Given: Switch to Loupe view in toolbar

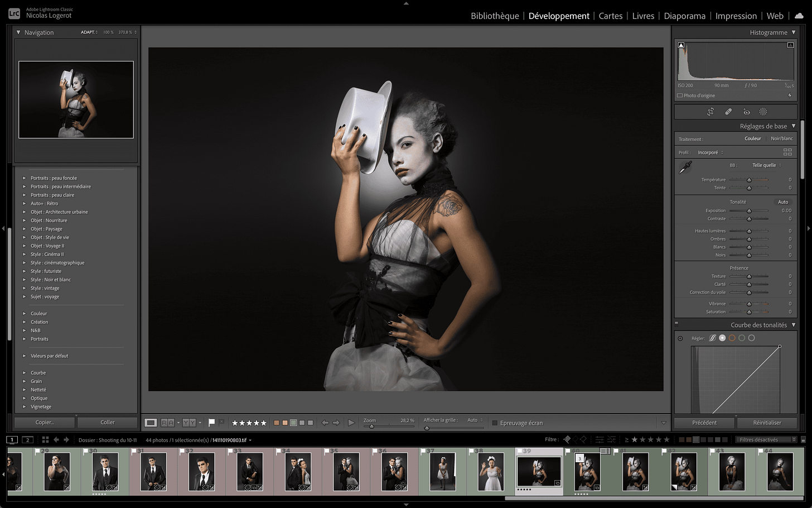Looking at the screenshot, I should click(151, 423).
